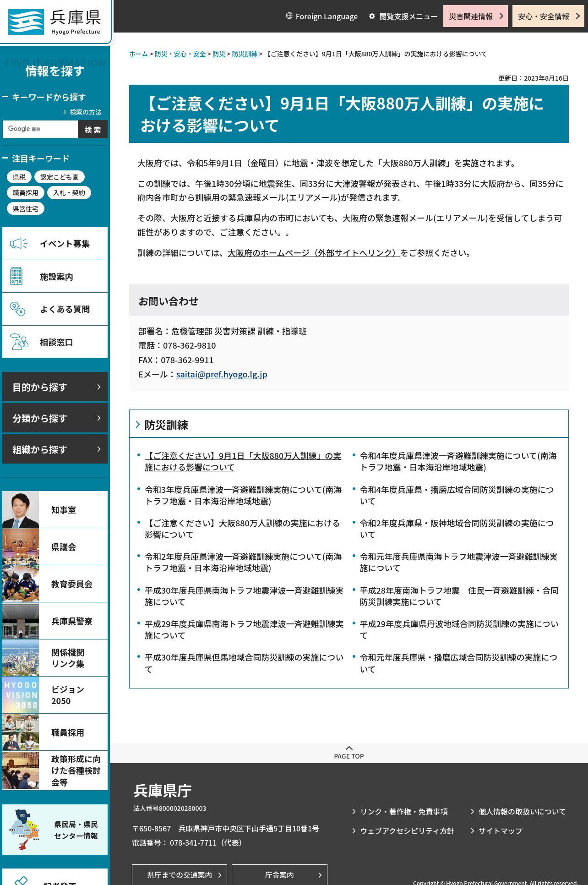Select 入札・契約 keyword tag

pos(69,193)
